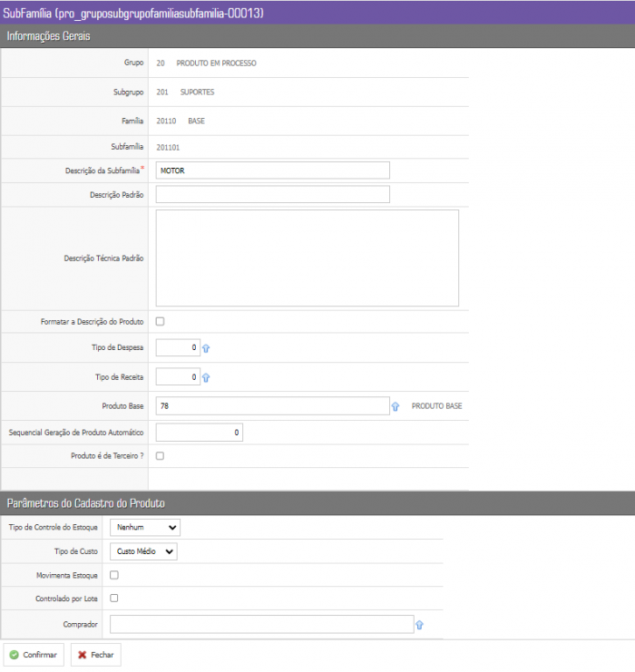
Task: Click the Descrição da Subfamília field
Action: 272,170
